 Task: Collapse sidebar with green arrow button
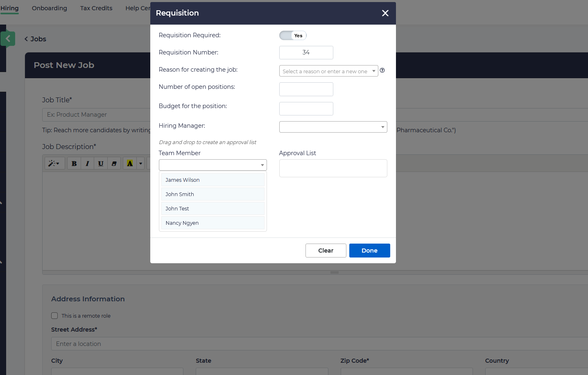tap(8, 39)
